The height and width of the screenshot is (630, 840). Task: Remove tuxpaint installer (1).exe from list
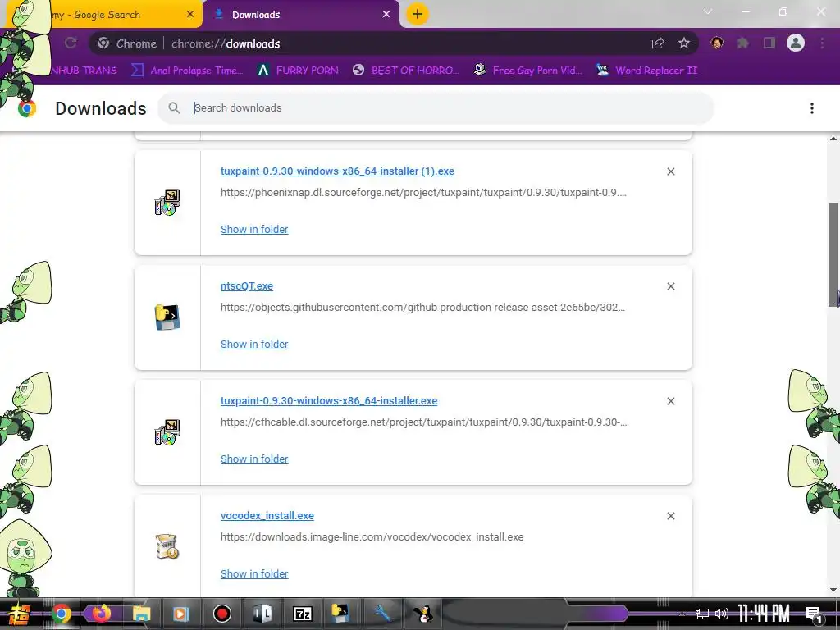coord(671,171)
